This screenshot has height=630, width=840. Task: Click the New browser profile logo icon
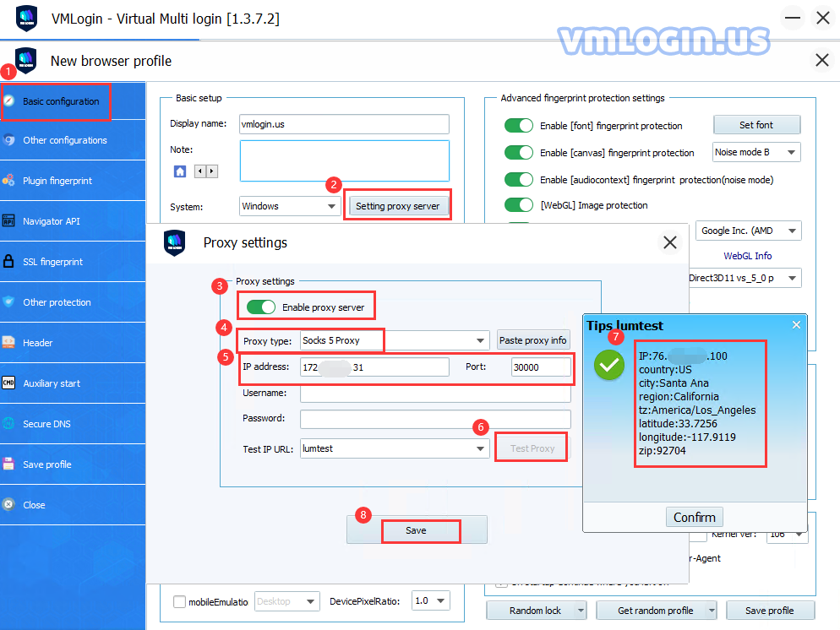pyautogui.click(x=25, y=61)
